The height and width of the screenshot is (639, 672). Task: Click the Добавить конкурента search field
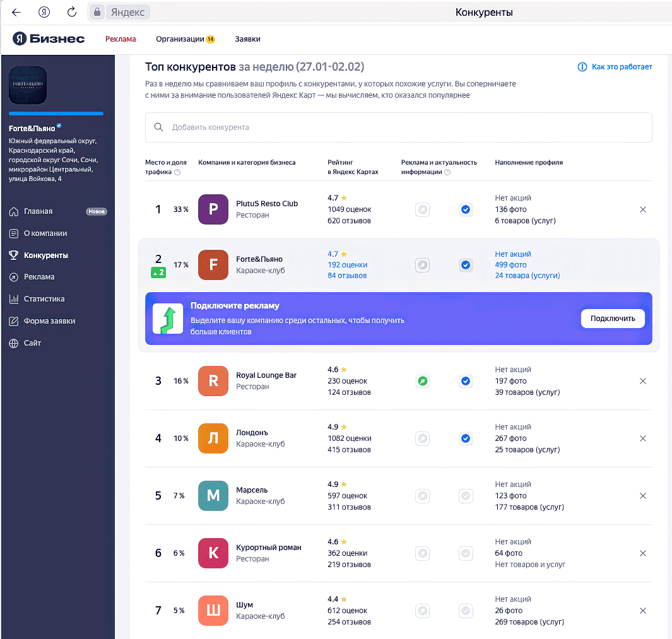click(399, 127)
